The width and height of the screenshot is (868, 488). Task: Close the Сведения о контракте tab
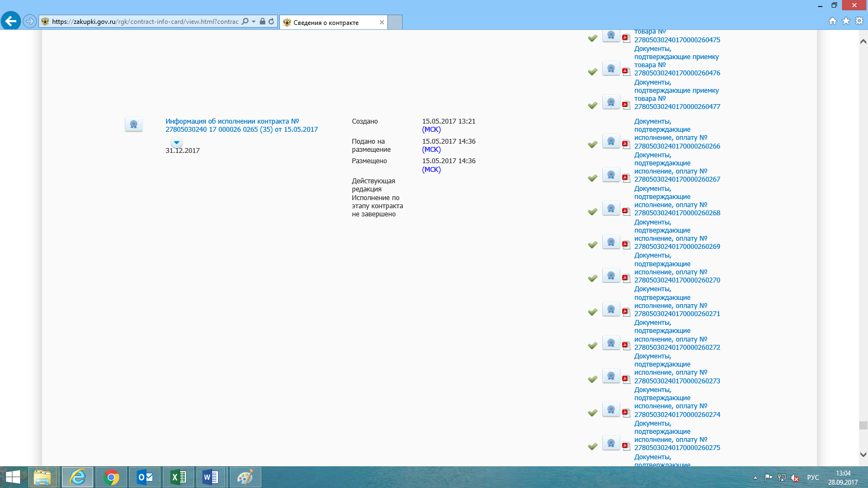[382, 22]
